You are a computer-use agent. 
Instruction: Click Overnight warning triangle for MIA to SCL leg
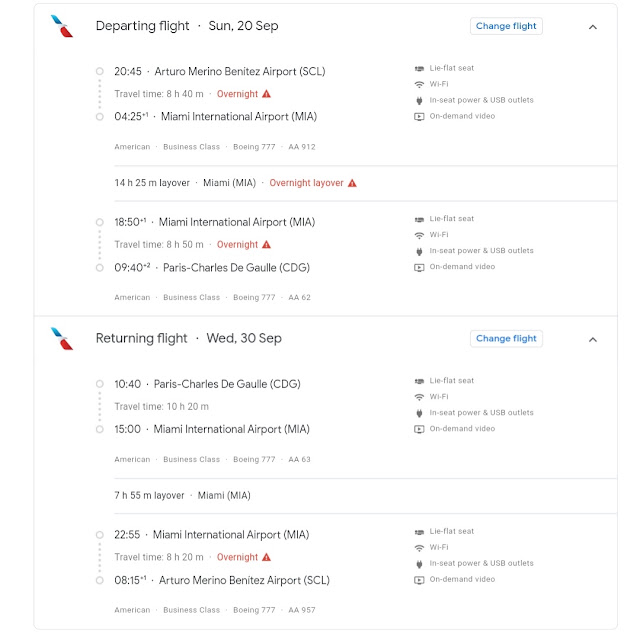pos(267,557)
